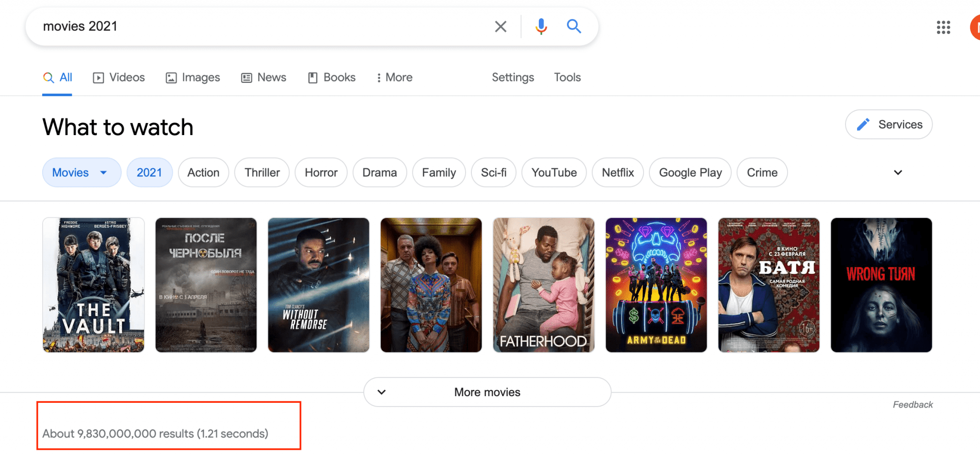Open the Fatherhood movie poster

pos(543,285)
